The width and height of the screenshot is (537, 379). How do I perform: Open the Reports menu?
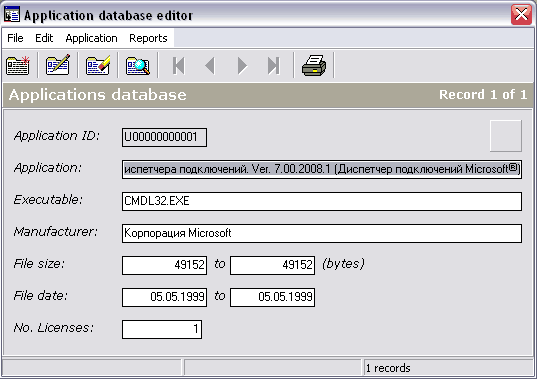pyautogui.click(x=148, y=38)
